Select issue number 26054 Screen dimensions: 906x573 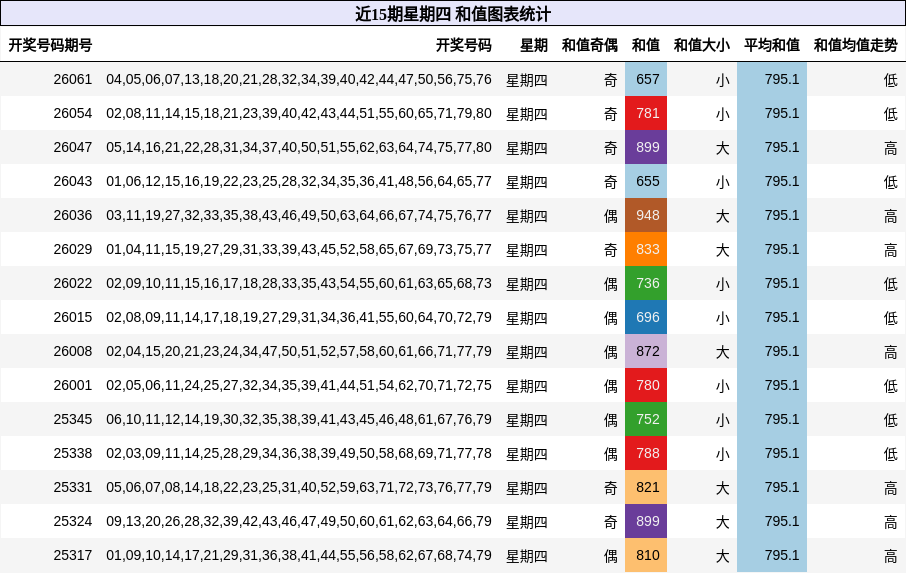(73, 113)
